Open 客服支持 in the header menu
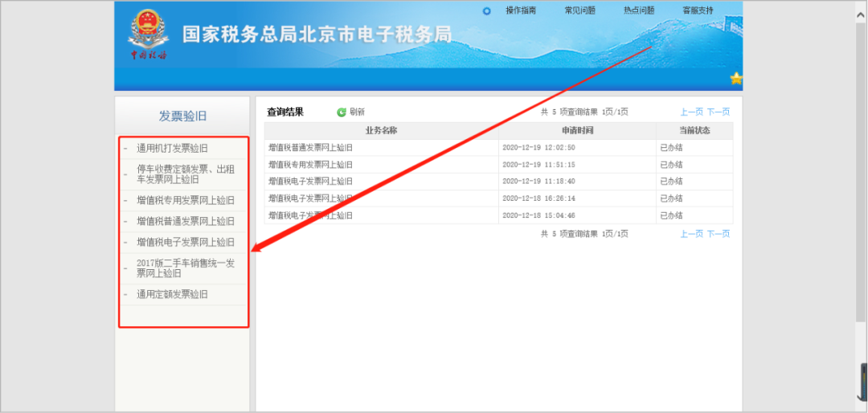 (698, 10)
